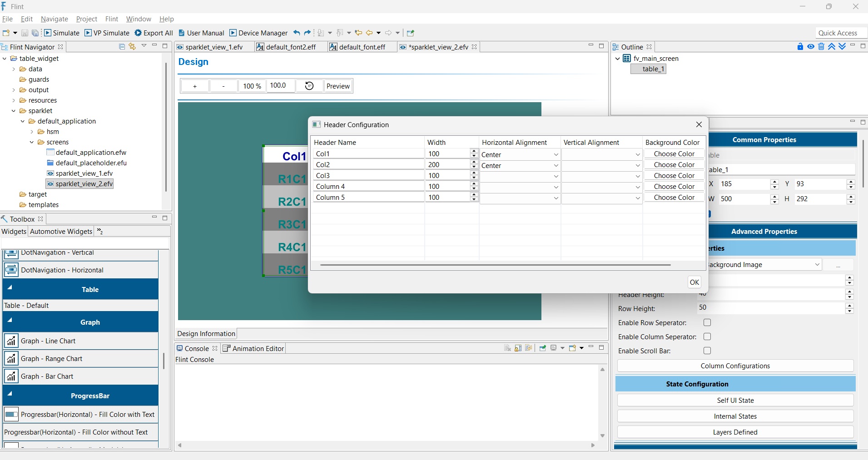Viewport: 868px width, 460px height.
Task: Click the lock icon in Outline panel
Action: point(800,47)
